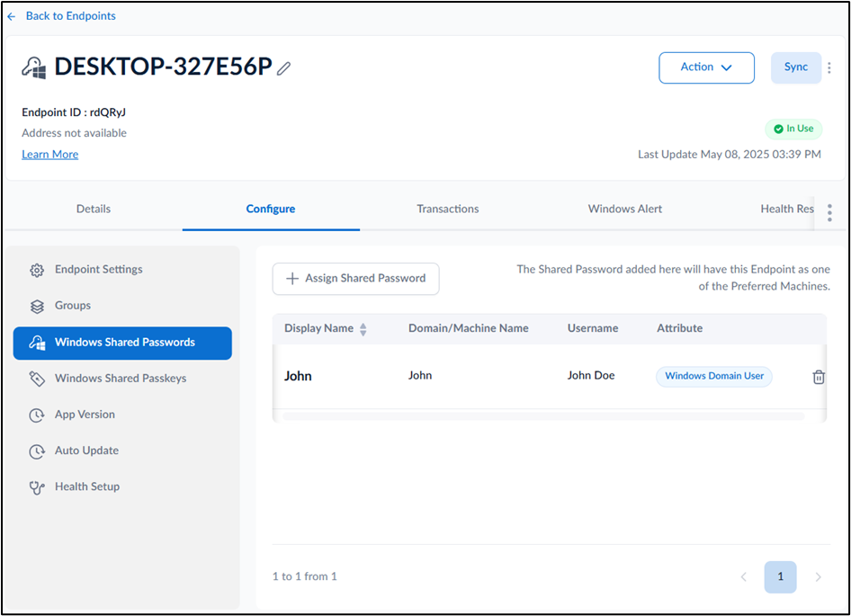Click the Endpoint Settings gear icon
851x616 pixels.
tap(37, 271)
